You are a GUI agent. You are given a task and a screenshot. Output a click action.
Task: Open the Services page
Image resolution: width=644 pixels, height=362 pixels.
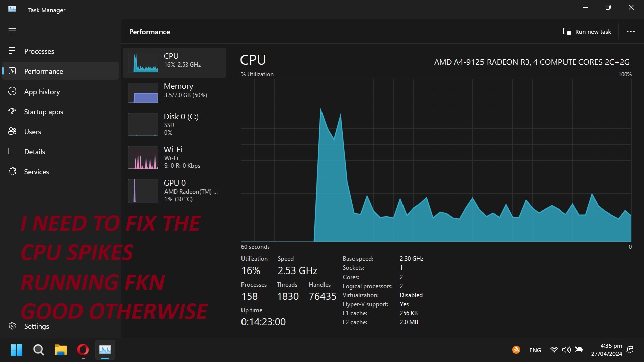(x=36, y=171)
